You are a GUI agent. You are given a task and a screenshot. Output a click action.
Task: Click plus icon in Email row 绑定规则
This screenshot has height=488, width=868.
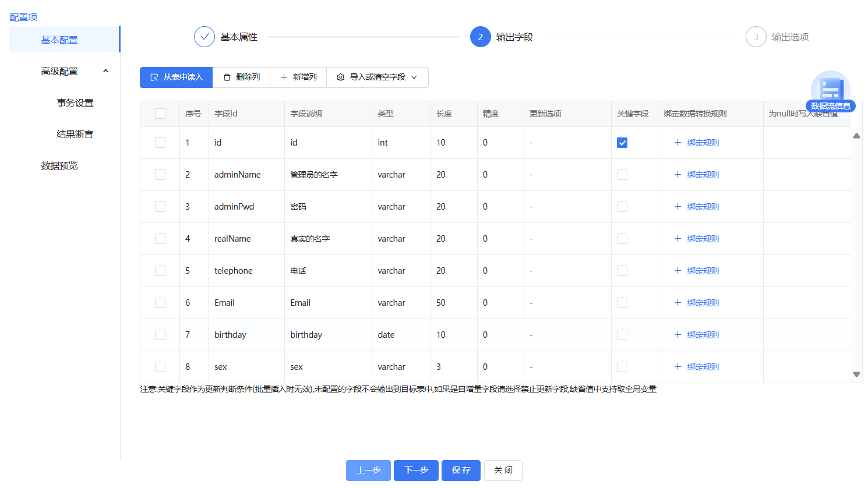pos(678,303)
